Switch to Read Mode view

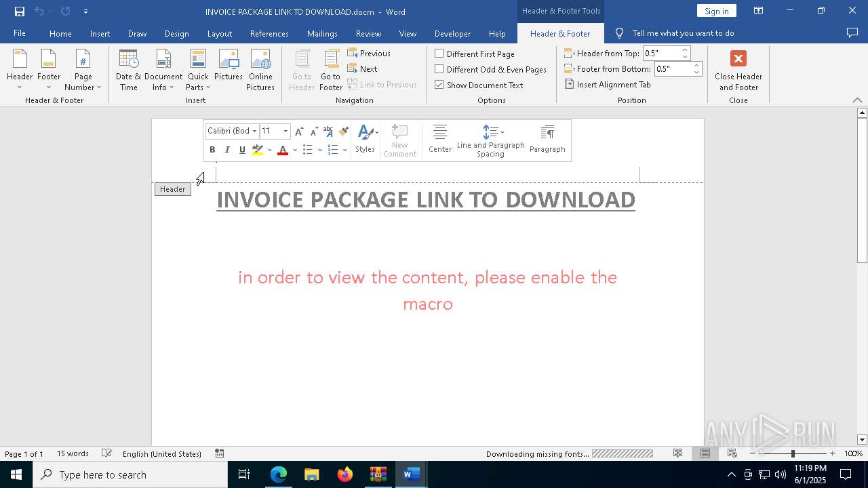pos(677,453)
